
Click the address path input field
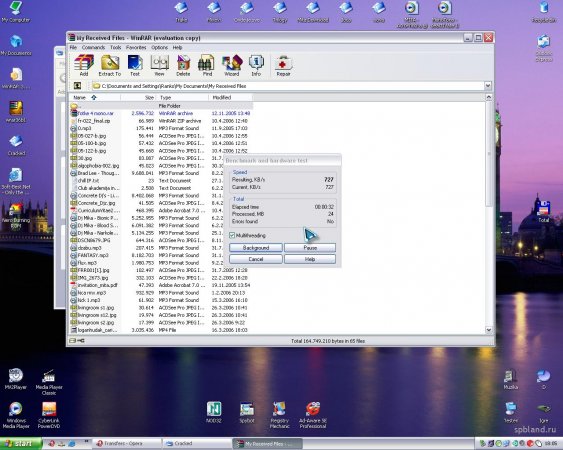click(x=287, y=86)
